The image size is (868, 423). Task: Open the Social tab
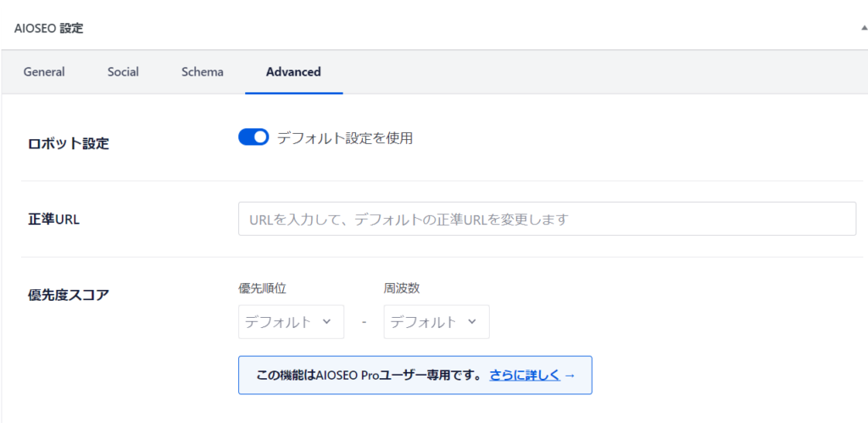[x=123, y=72]
